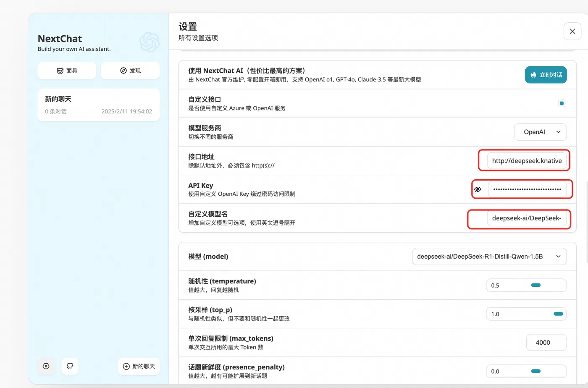Close the settings panel
Screen dimensions: 588x388
click(572, 31)
